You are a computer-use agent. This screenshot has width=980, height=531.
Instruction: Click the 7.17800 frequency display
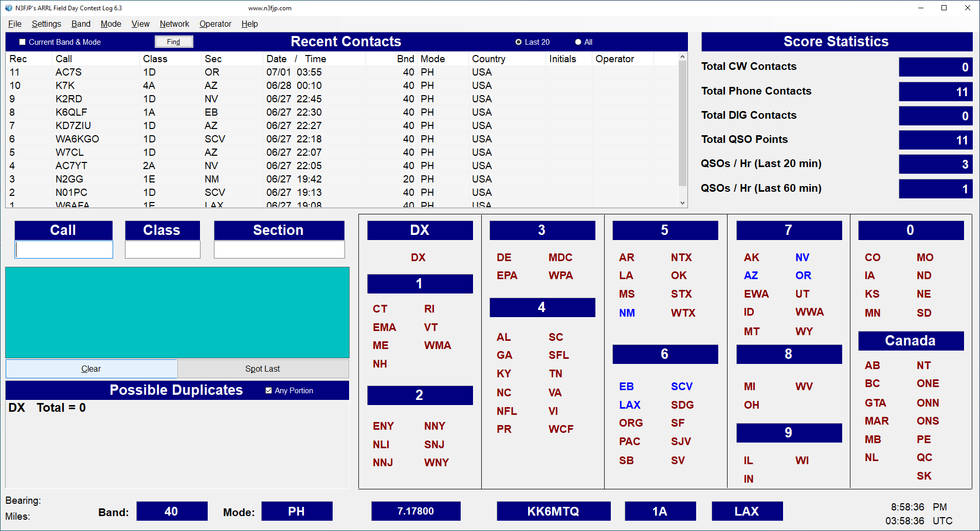(x=415, y=511)
